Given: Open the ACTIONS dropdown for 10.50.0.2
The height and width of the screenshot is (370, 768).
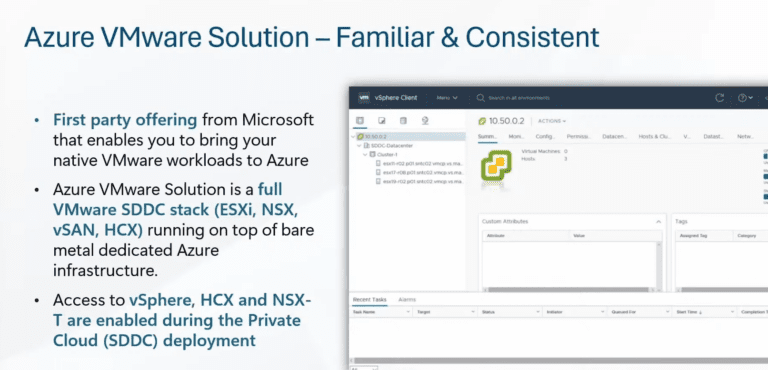Looking at the screenshot, I should tap(552, 121).
